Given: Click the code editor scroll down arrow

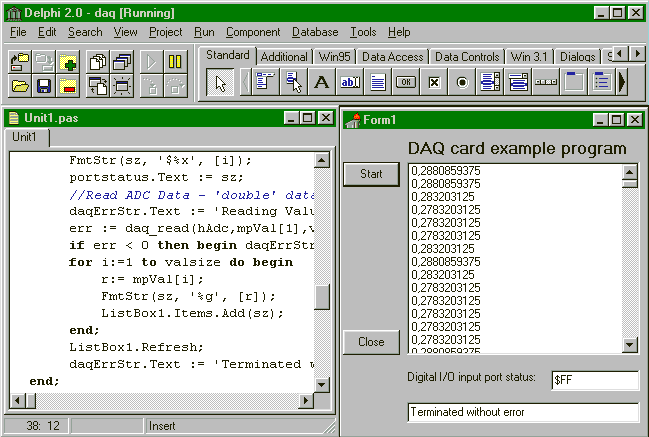Looking at the screenshot, I should coord(322,384).
